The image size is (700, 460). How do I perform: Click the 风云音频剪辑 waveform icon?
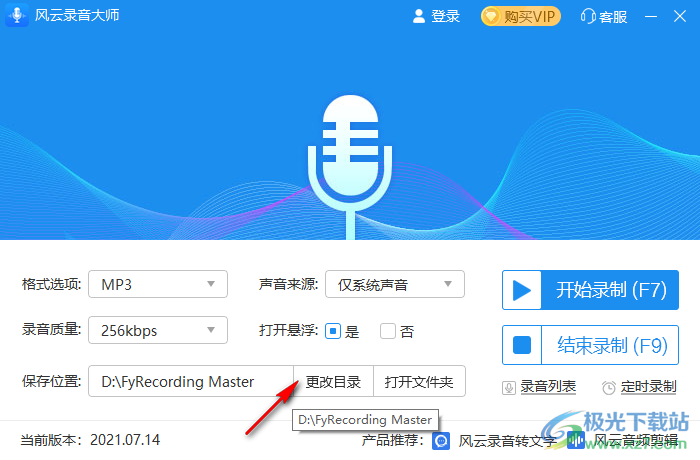576,441
